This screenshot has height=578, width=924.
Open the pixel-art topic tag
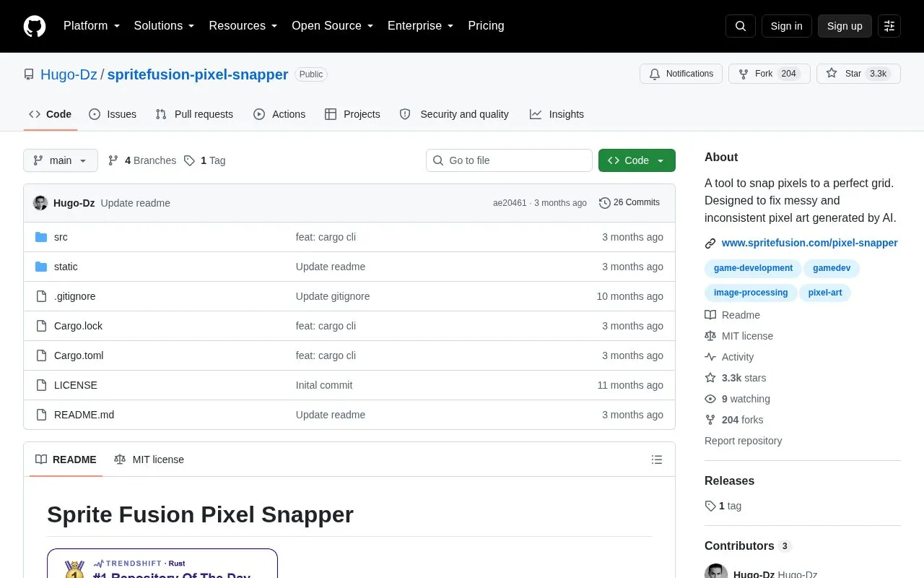[x=825, y=293]
